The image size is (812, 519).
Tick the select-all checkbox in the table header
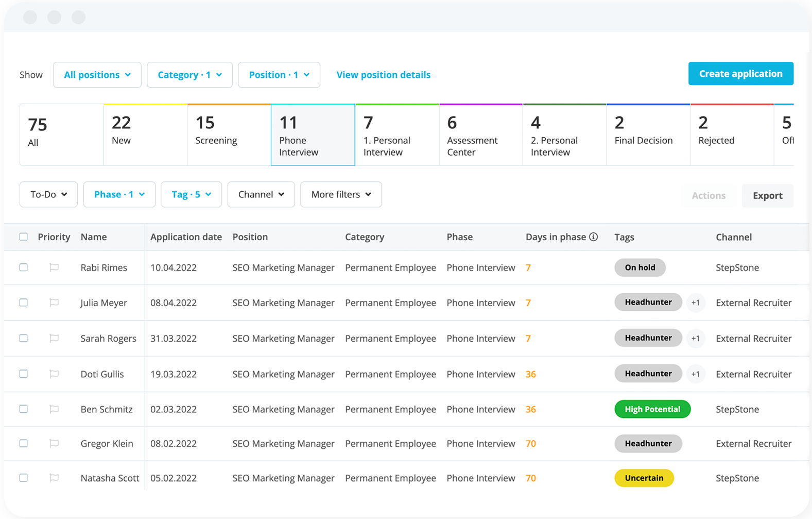24,237
